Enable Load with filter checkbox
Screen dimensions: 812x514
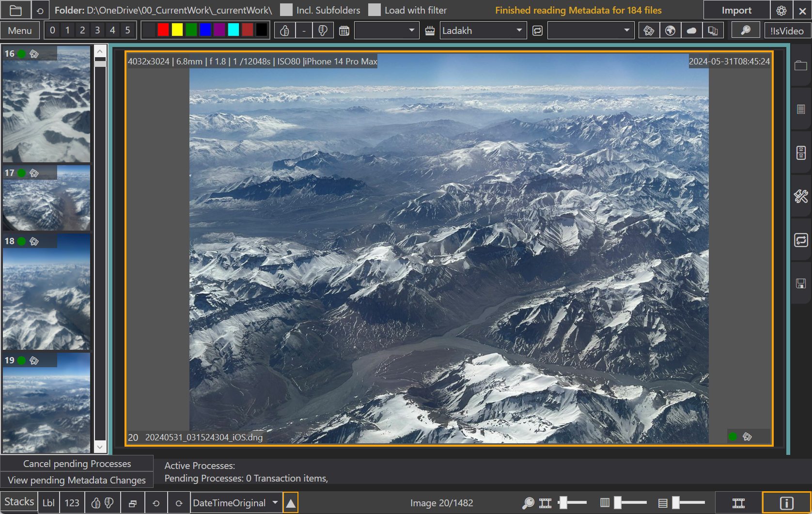tap(375, 10)
